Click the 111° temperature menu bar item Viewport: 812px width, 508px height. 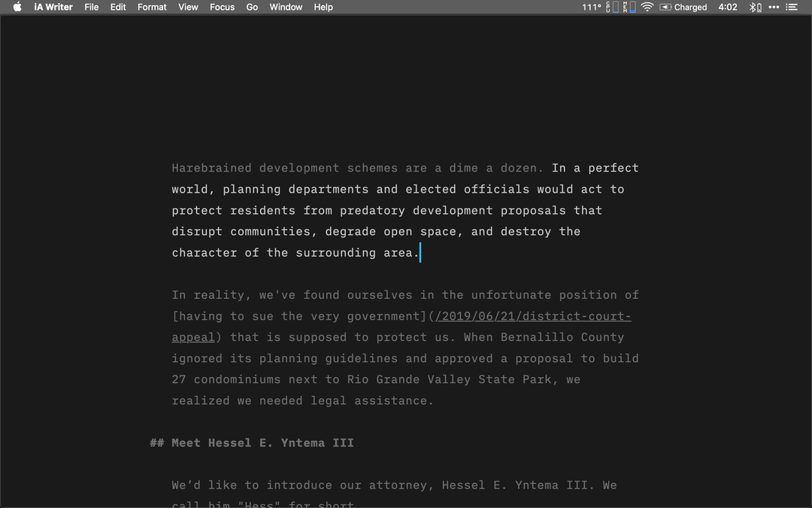[x=591, y=7]
